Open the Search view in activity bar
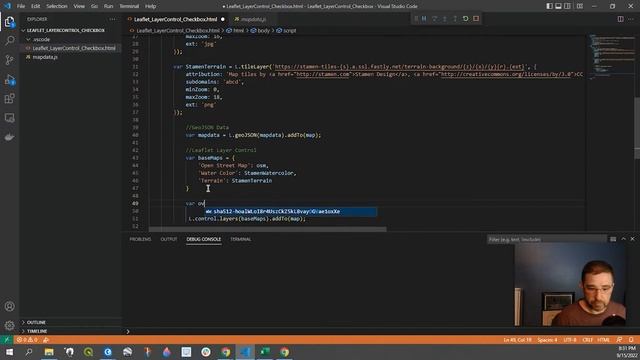 tap(9, 40)
